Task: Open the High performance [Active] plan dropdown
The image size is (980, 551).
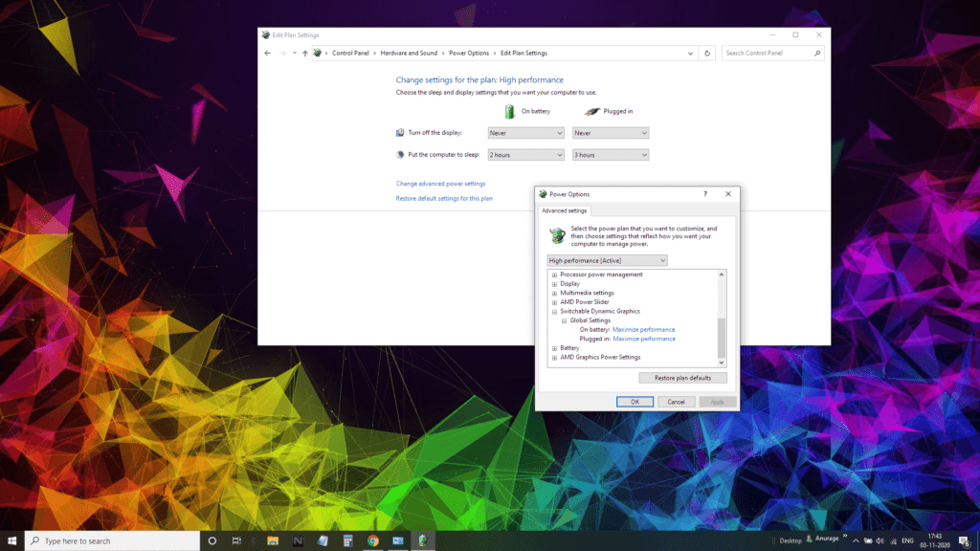Action: 607,260
